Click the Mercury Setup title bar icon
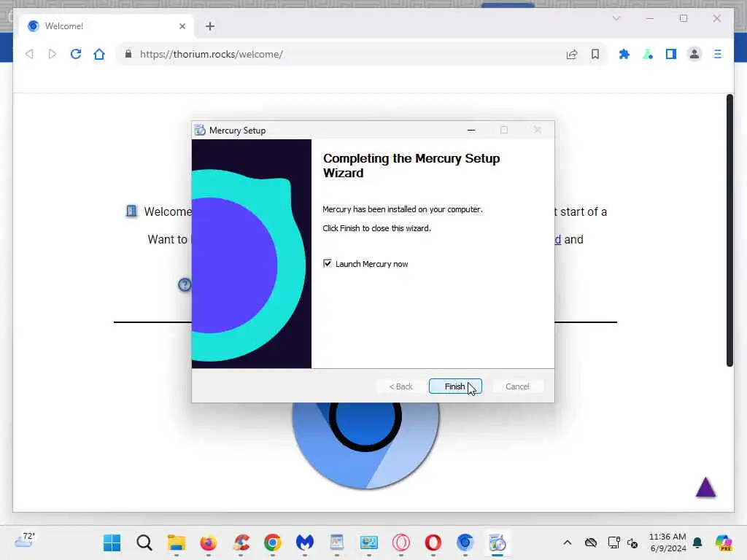The height and width of the screenshot is (560, 747). (x=200, y=130)
